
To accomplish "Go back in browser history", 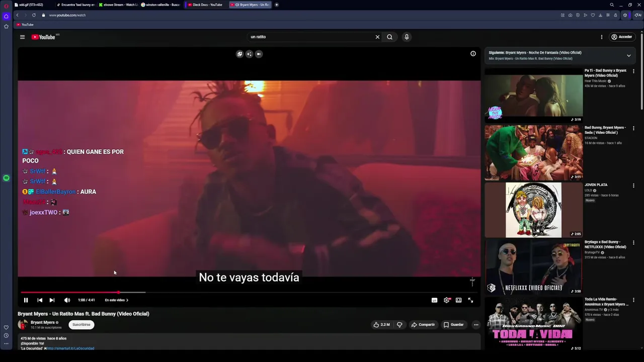I will [17, 15].
